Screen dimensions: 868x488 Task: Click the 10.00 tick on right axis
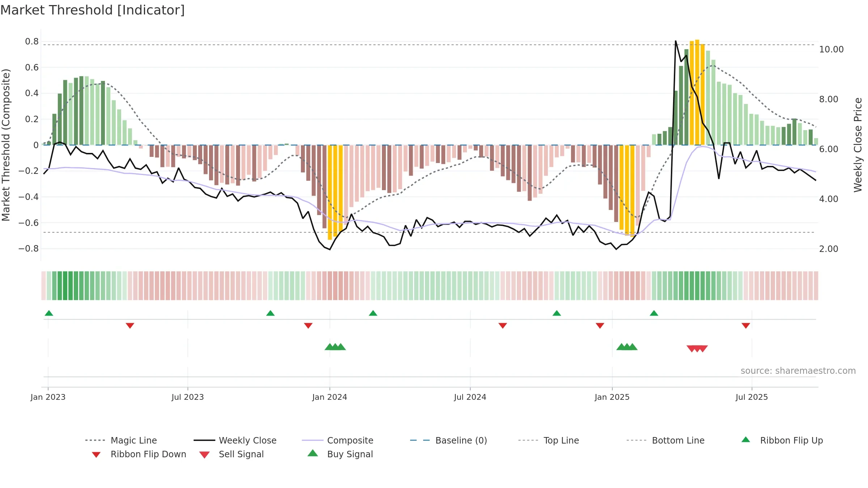(831, 50)
